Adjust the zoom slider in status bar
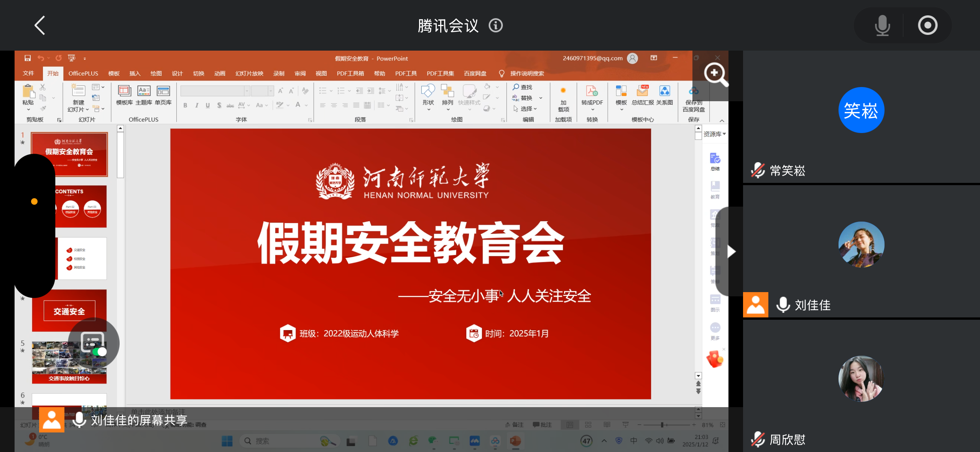980x452 pixels. pyautogui.click(x=662, y=425)
